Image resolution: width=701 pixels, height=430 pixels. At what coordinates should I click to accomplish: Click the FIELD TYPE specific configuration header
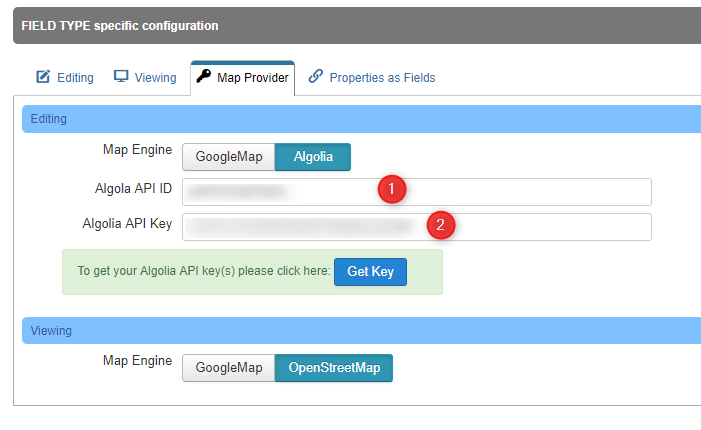point(357,25)
